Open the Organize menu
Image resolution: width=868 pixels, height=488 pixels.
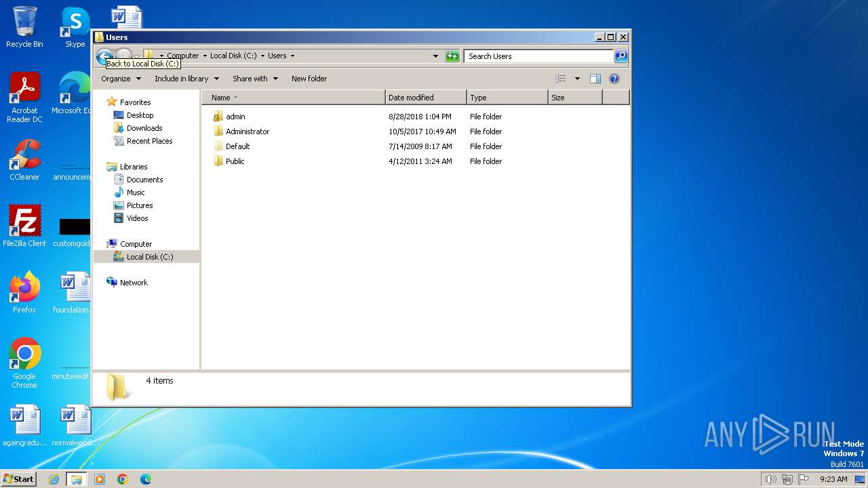(121, 79)
